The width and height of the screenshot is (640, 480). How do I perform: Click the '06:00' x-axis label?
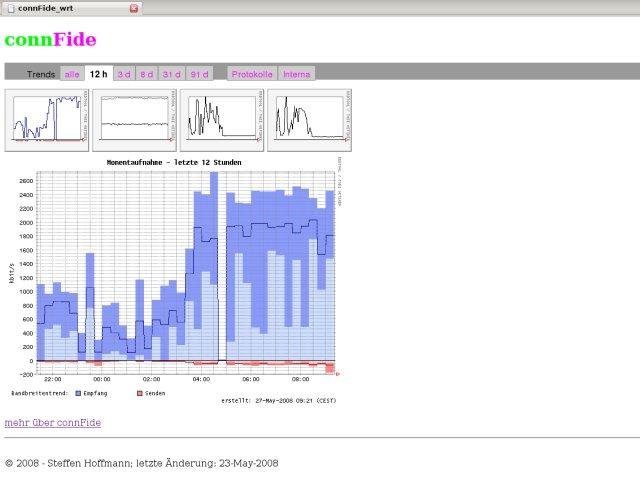pos(251,379)
